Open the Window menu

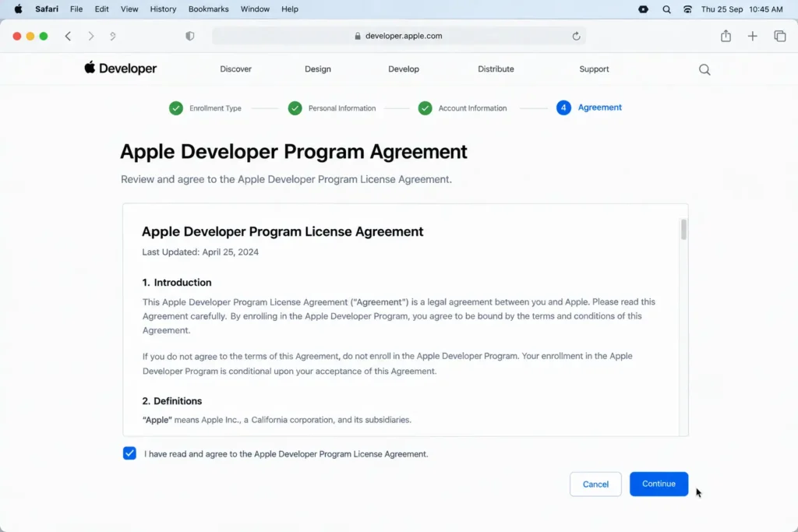click(x=255, y=9)
